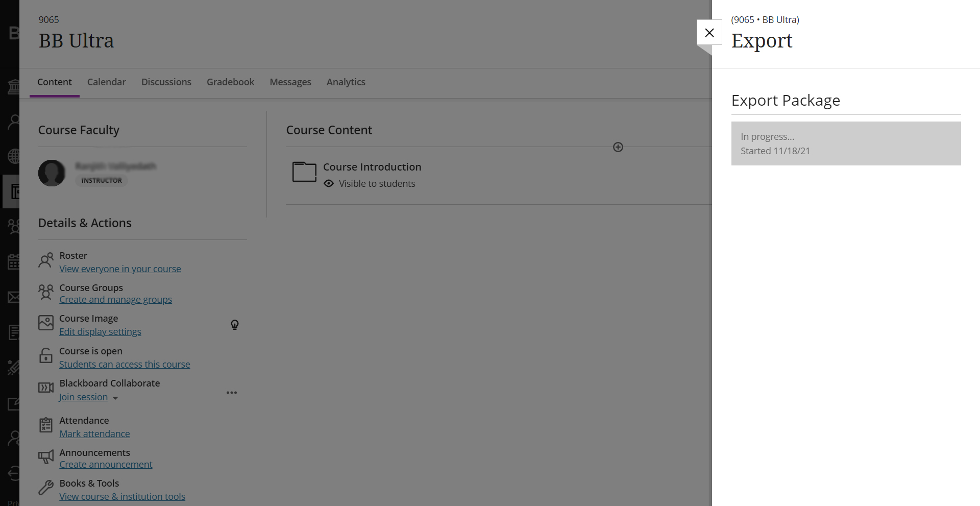Select the Analytics tab
Screen dimensions: 980x506
[x=346, y=82]
